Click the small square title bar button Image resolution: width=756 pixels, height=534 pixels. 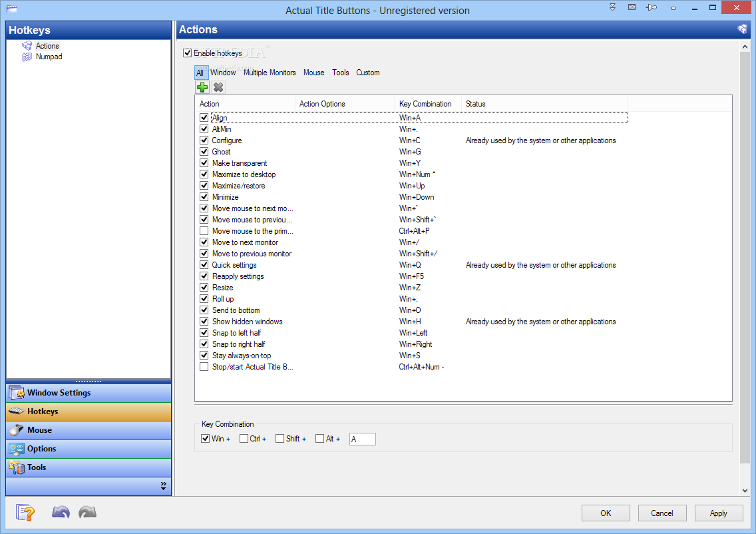pyautogui.click(x=673, y=8)
